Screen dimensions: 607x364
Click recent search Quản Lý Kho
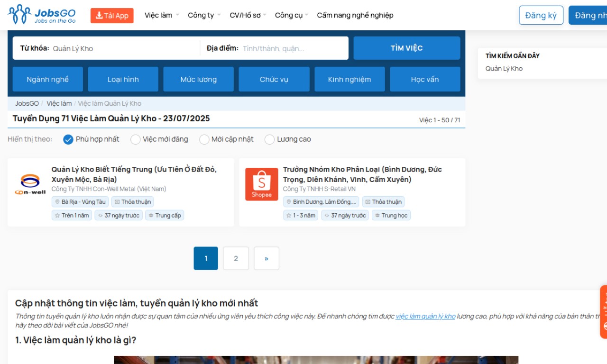pyautogui.click(x=504, y=69)
